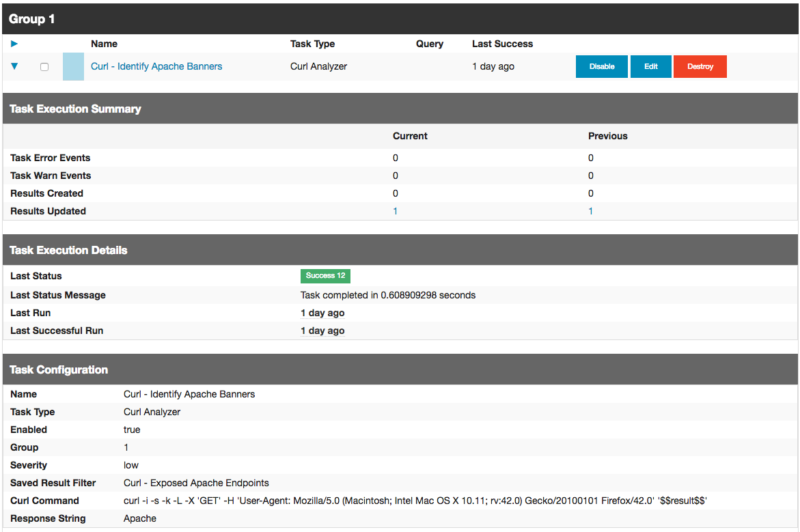Viewport: 800px width, 532px height.
Task: Edit the Curl - Identify Apache Banners task
Action: pos(650,66)
